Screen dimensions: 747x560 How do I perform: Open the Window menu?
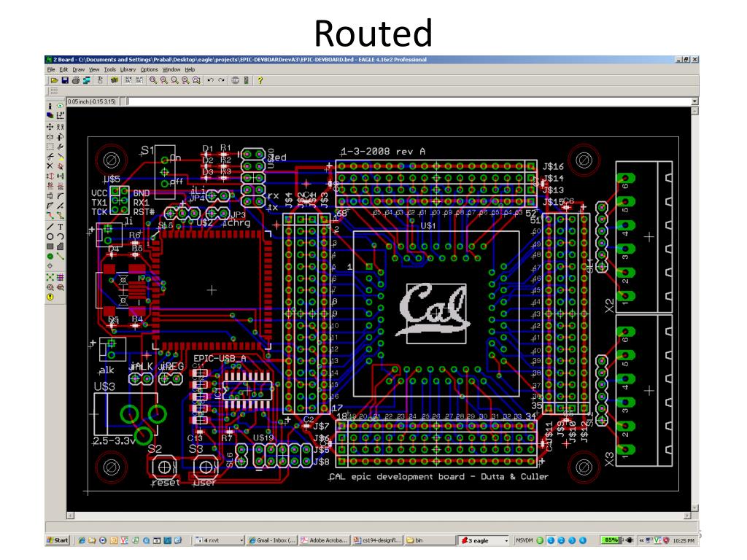point(171,69)
